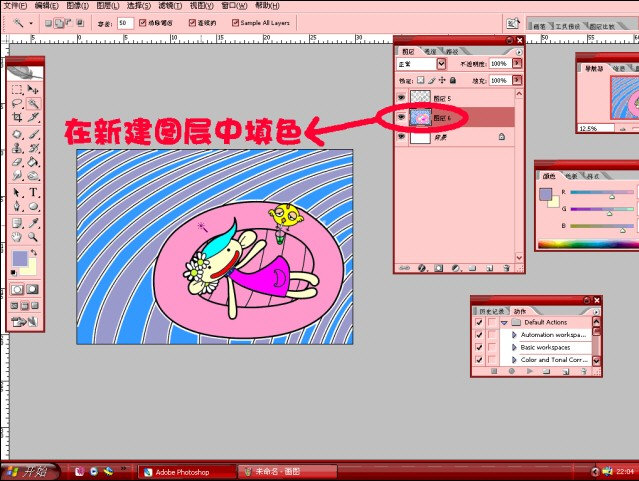Toggle contiguous checkbox in options bar

pyautogui.click(x=192, y=23)
